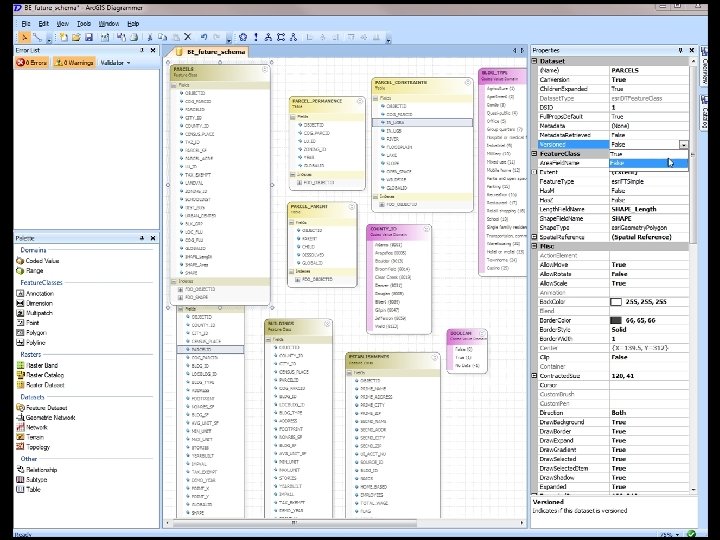This screenshot has width=720, height=540.
Task: Click the Delete X toolbar icon
Action: 188,37
